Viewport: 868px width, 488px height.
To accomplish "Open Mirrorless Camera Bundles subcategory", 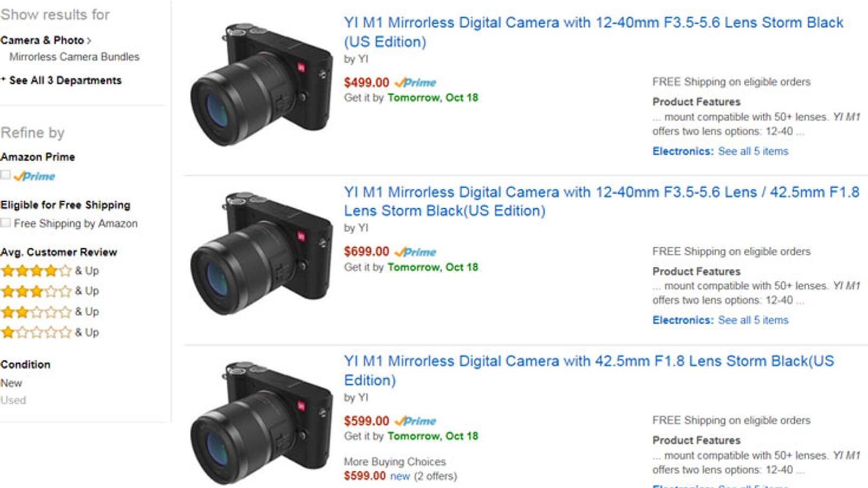I will pos(74,57).
